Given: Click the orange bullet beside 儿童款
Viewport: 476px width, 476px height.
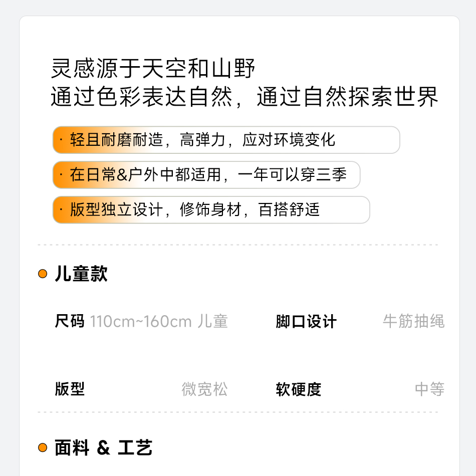Looking at the screenshot, I should (43, 274).
